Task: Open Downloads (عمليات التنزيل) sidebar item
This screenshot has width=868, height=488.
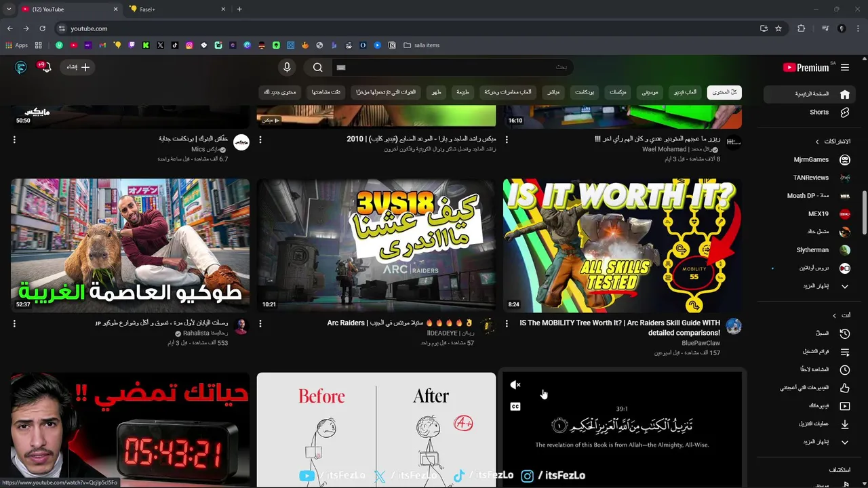Action: click(x=808, y=424)
